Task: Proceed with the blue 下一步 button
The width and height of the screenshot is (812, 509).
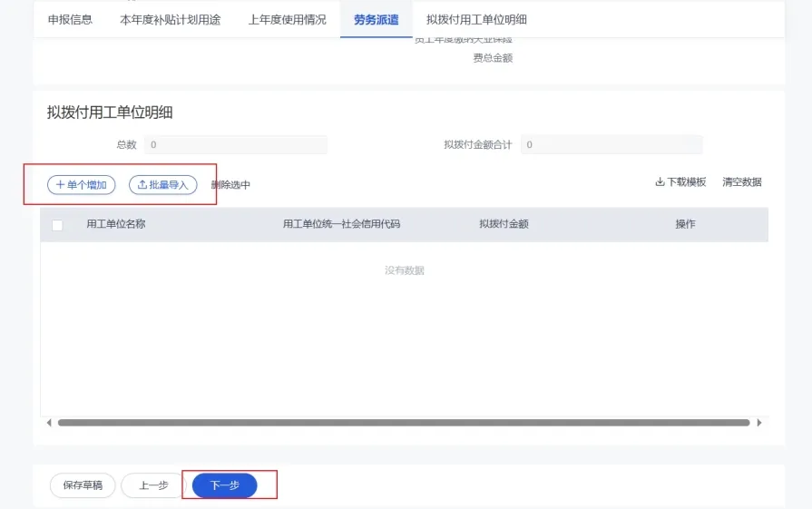Action: 225,485
